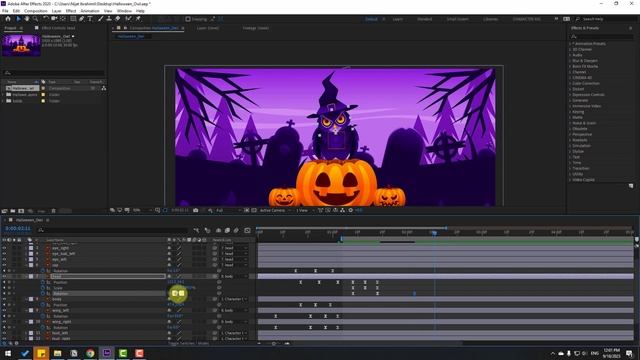Switch to the Learn workspace
This screenshot has width=640, height=360.
[x=398, y=19]
